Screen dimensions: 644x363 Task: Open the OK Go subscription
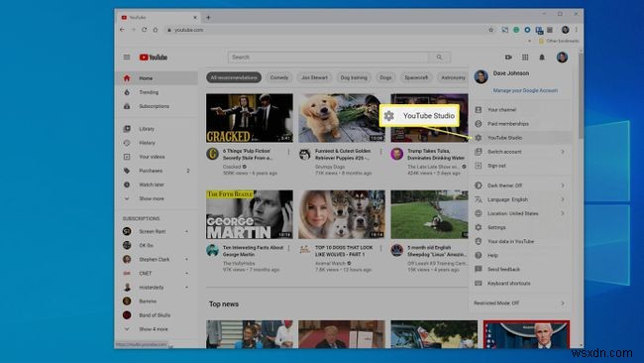[157, 245]
